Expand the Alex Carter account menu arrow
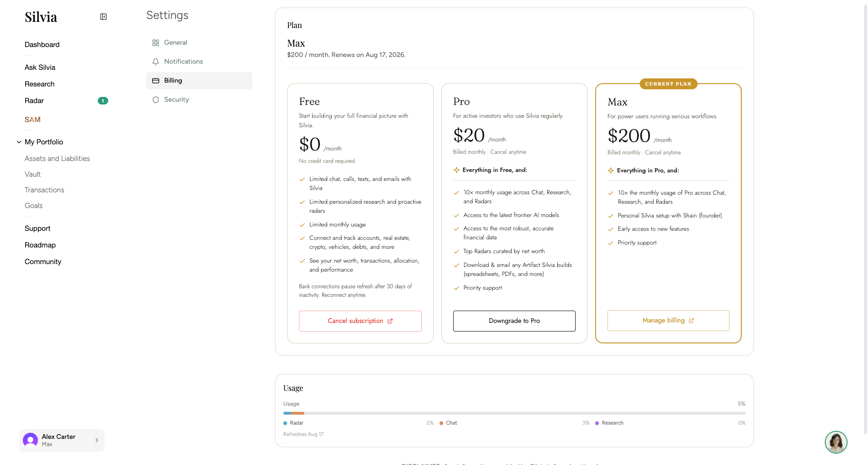Screen dimensions: 868x465 pyautogui.click(x=97, y=440)
